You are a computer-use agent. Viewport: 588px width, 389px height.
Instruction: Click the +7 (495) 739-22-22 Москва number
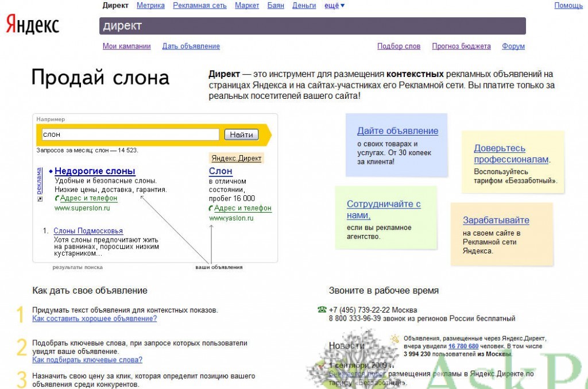[373, 310]
